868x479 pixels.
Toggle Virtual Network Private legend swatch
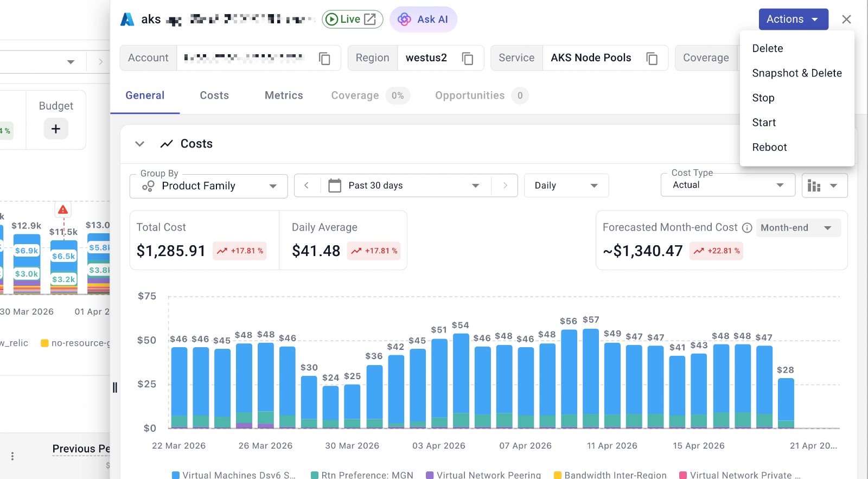(x=683, y=475)
